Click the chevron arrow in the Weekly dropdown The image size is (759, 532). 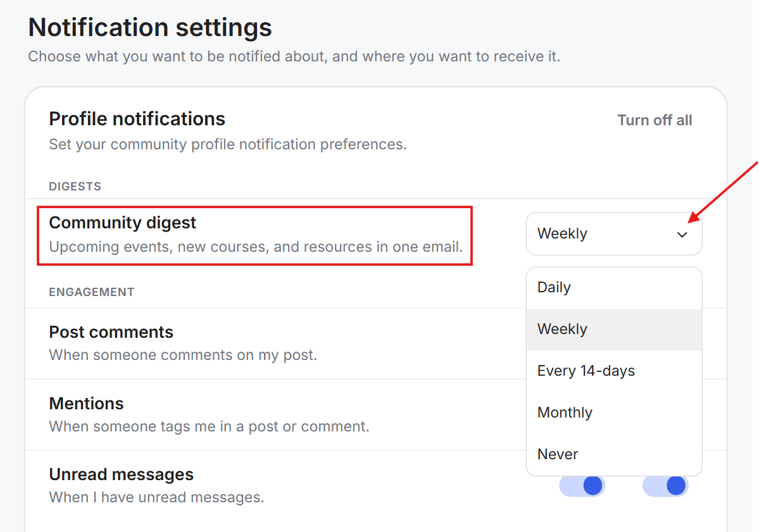(x=682, y=235)
